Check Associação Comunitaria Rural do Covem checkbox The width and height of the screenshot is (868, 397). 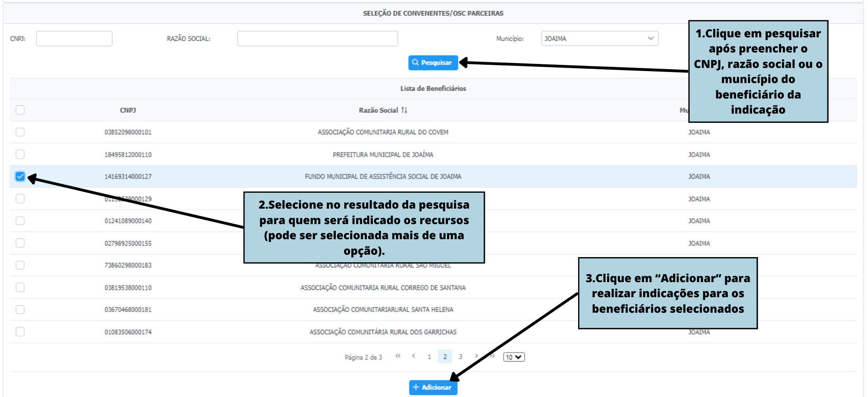(20, 132)
